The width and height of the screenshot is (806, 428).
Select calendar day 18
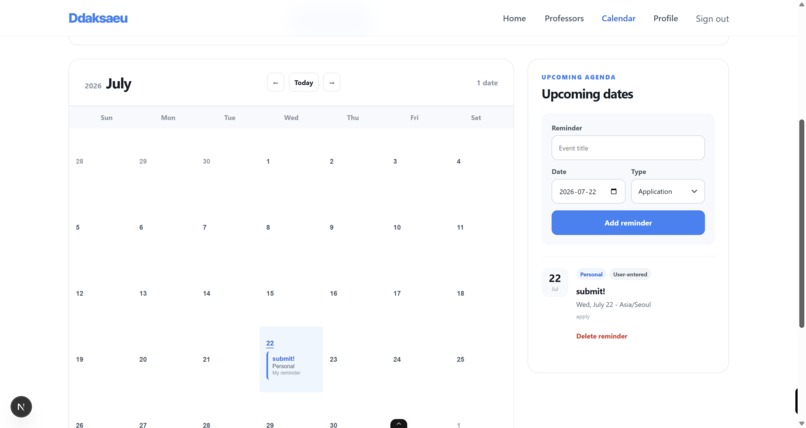pyautogui.click(x=460, y=294)
